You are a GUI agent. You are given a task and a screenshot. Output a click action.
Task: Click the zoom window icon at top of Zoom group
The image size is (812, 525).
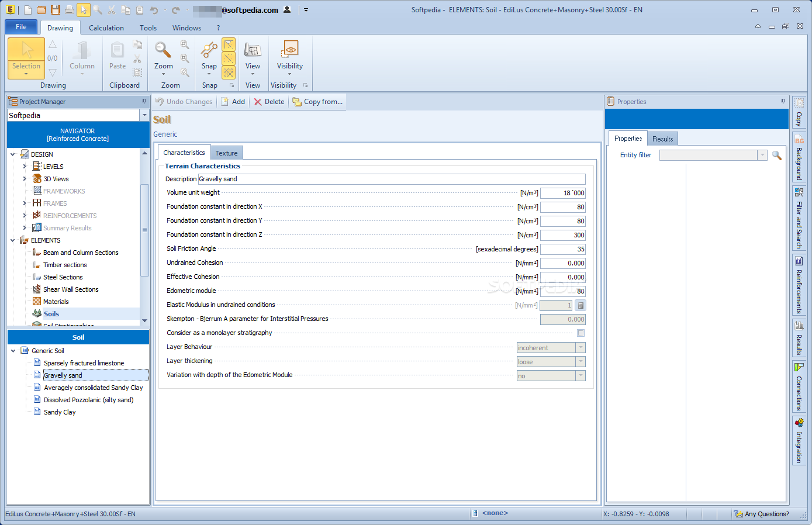tap(185, 44)
